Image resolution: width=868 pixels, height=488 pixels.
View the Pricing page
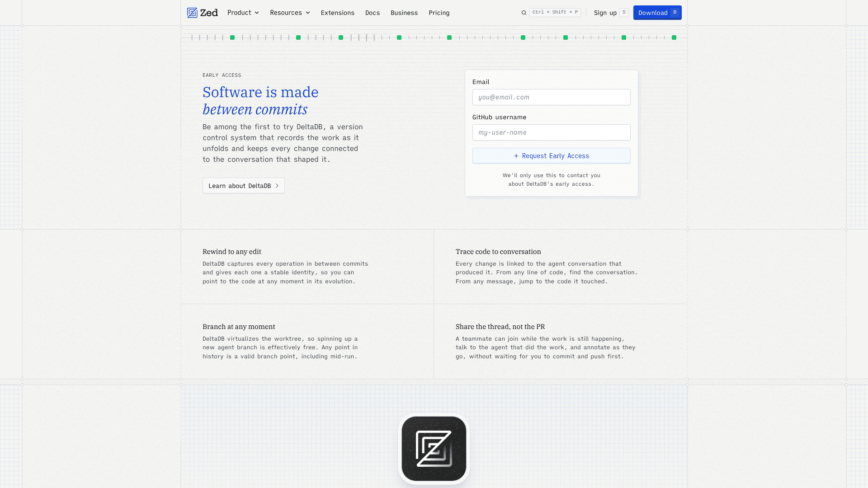click(x=439, y=13)
